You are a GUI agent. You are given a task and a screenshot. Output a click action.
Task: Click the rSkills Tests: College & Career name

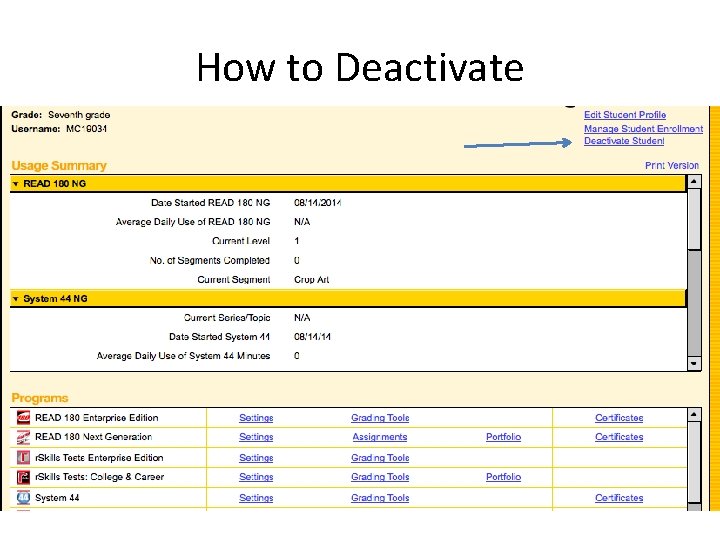tap(99, 477)
